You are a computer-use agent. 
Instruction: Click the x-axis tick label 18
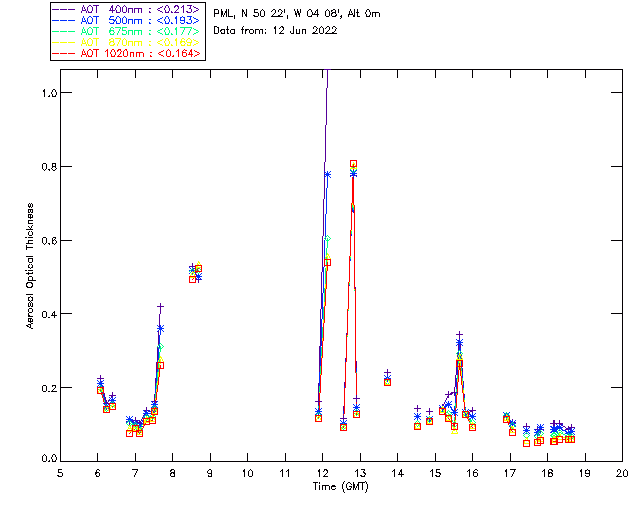pyautogui.click(x=547, y=473)
